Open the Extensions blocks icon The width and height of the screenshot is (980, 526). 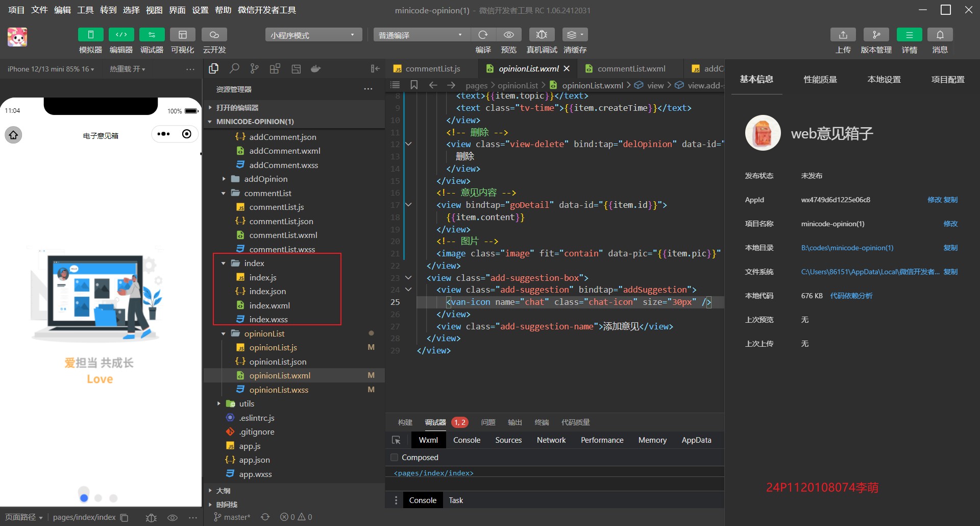tap(275, 68)
